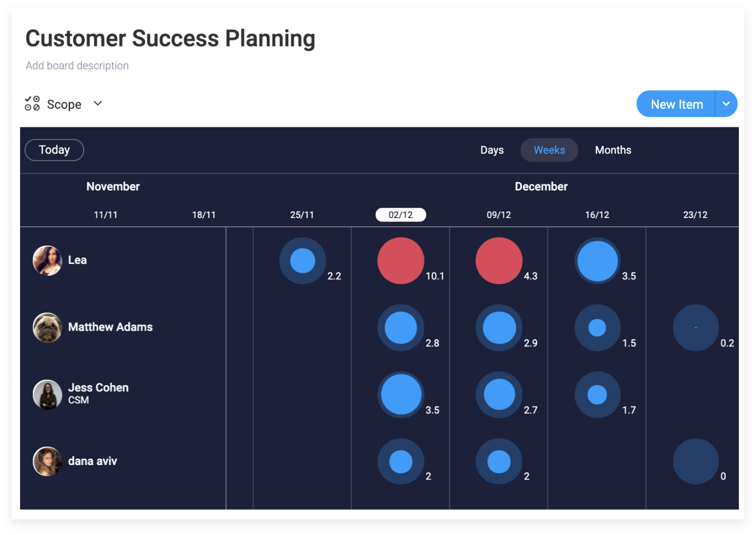This screenshot has width=756, height=535.
Task: Click Jess Cohen's 3.5 bubble under 02/12
Action: pyautogui.click(x=400, y=394)
